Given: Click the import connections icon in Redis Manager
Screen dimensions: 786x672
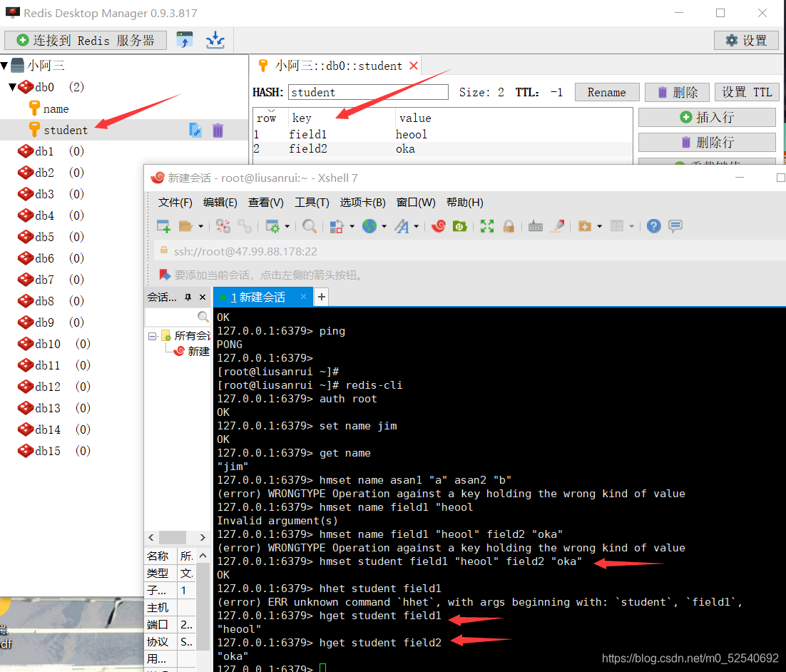Looking at the screenshot, I should click(x=185, y=40).
